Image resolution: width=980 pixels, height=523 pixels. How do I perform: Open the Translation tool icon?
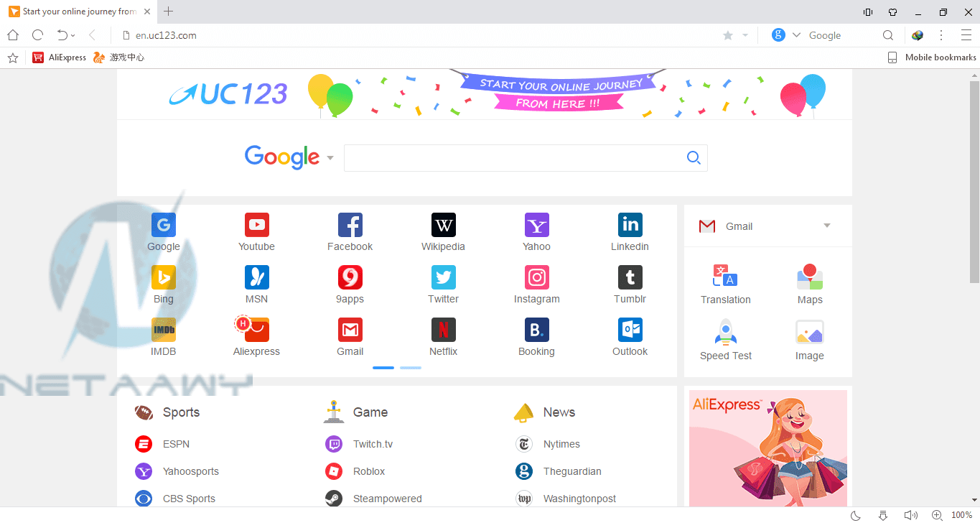click(725, 276)
